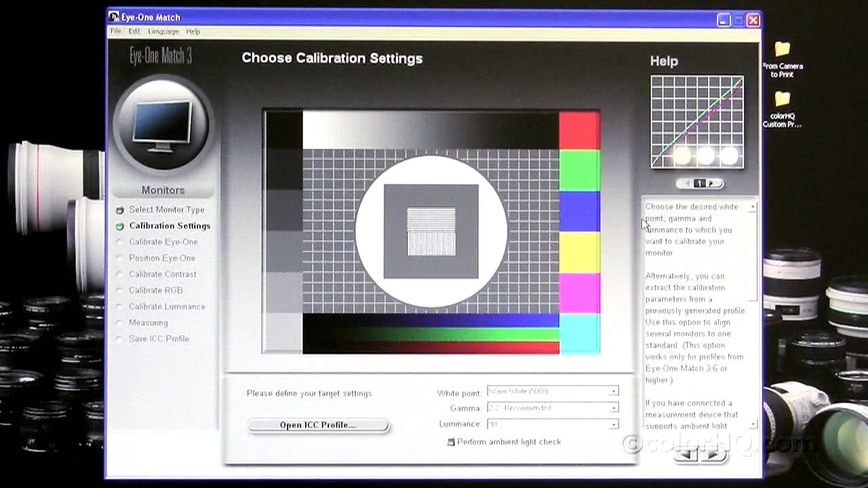Open the Help menu
Screen dimensions: 868x488
point(193,31)
